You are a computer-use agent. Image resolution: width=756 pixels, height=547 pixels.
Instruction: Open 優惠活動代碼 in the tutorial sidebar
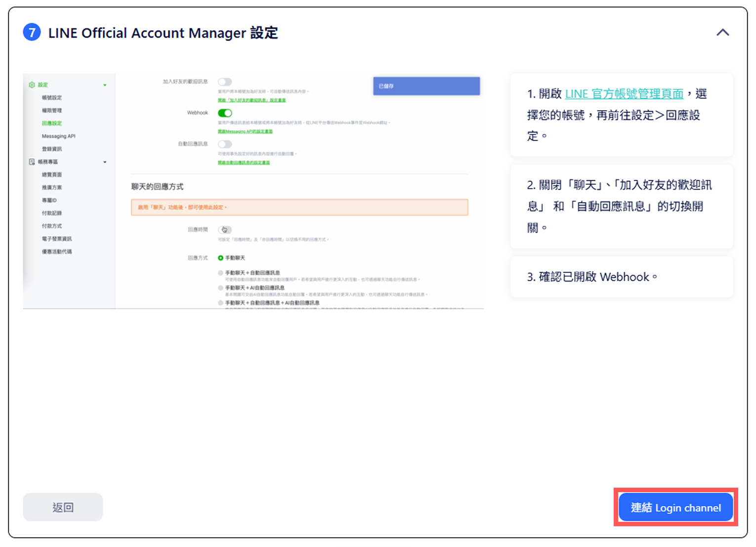[57, 252]
